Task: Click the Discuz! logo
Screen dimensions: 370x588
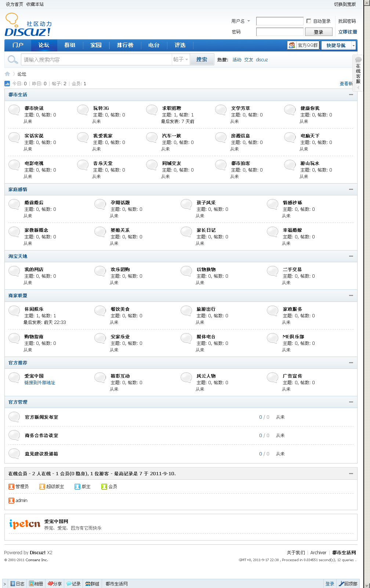Action: [x=28, y=25]
